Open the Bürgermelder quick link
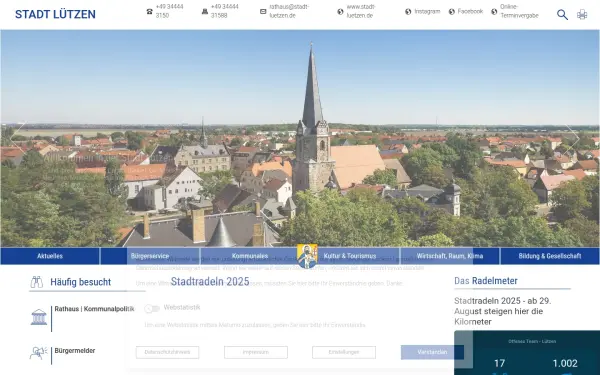Image resolution: width=600 pixels, height=375 pixels. pos(75,351)
